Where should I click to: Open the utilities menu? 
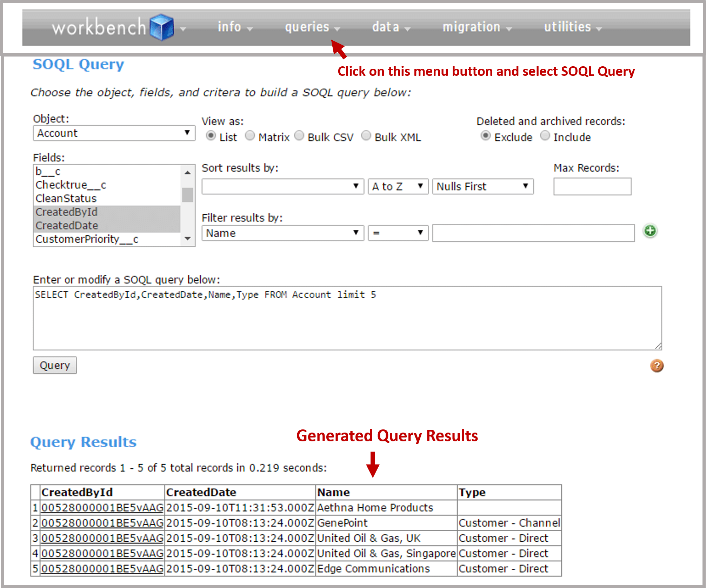[x=573, y=27]
